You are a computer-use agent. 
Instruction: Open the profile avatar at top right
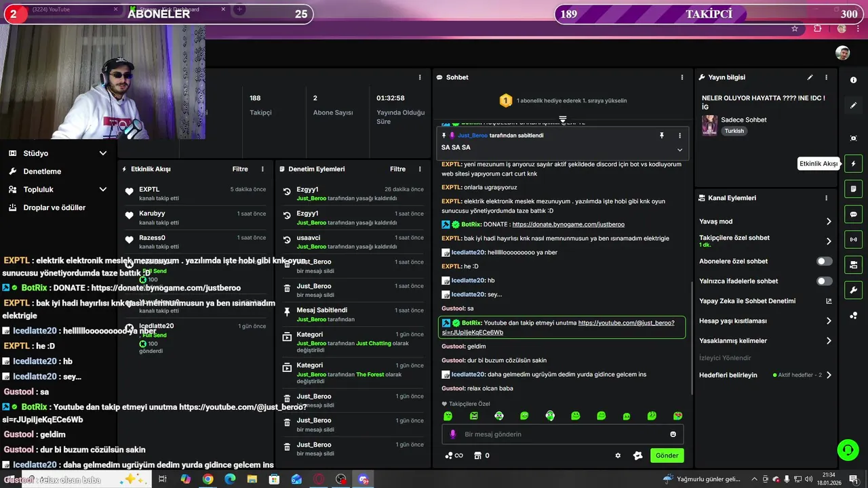pos(842,53)
